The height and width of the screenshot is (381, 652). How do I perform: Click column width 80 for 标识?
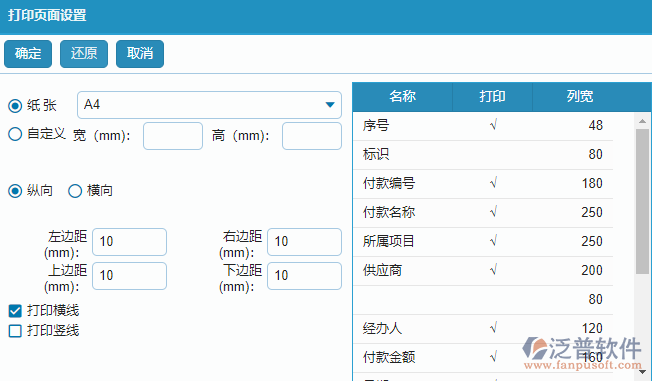pos(595,154)
